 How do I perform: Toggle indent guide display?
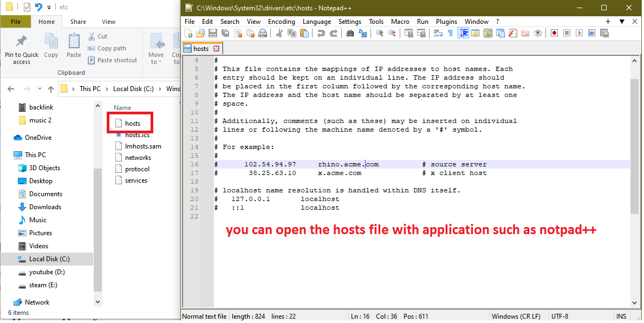pyautogui.click(x=463, y=33)
